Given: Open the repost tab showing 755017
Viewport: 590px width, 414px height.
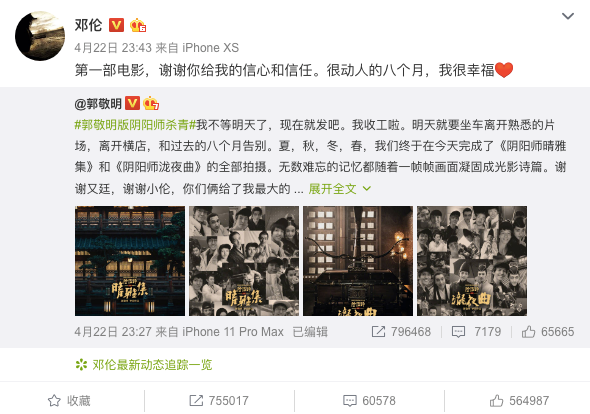Looking at the screenshot, I should click(x=219, y=401).
